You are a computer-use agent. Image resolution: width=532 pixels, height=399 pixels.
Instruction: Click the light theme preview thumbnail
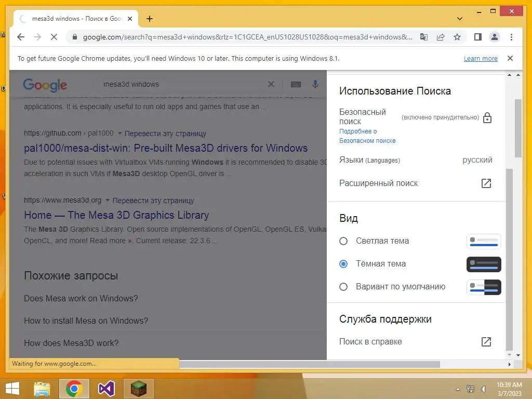(x=484, y=242)
